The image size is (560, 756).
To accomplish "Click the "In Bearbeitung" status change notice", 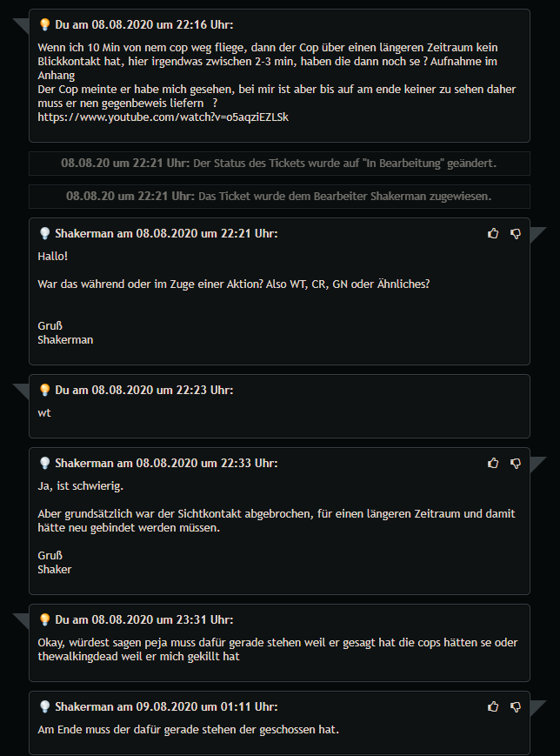I will pyautogui.click(x=279, y=164).
